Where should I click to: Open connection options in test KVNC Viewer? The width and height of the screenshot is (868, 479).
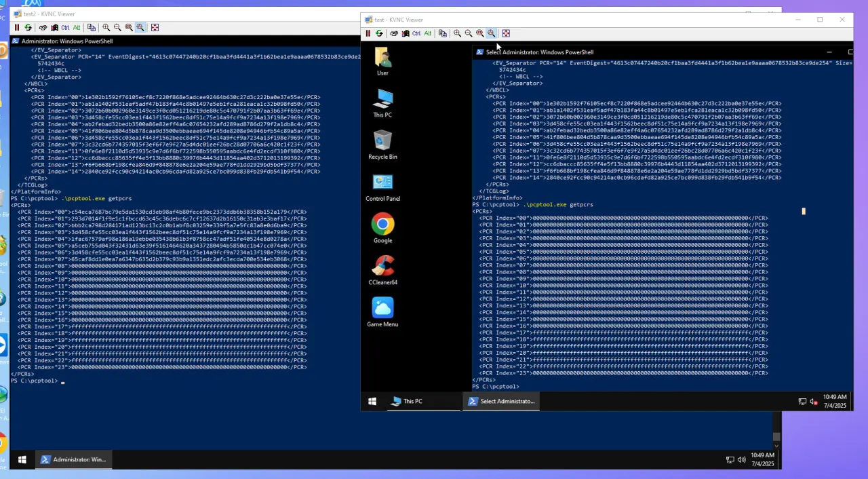pyautogui.click(x=394, y=33)
